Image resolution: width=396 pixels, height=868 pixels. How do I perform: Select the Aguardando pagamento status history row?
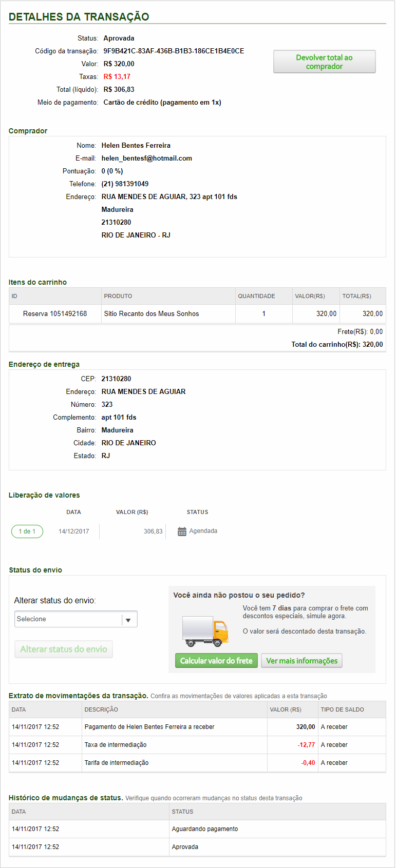click(x=205, y=829)
